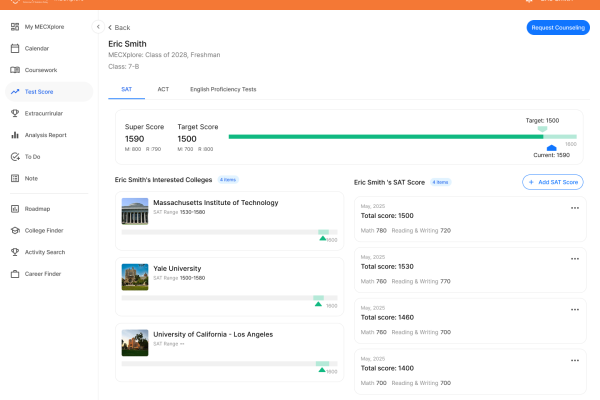
Task: Click the MIT building thumbnail
Action: pos(135,211)
